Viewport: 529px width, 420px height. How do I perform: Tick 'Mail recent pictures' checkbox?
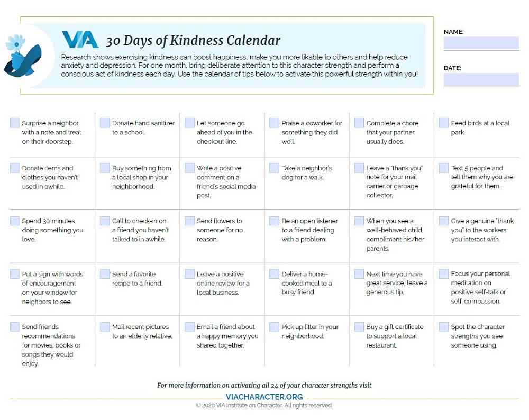(x=105, y=327)
